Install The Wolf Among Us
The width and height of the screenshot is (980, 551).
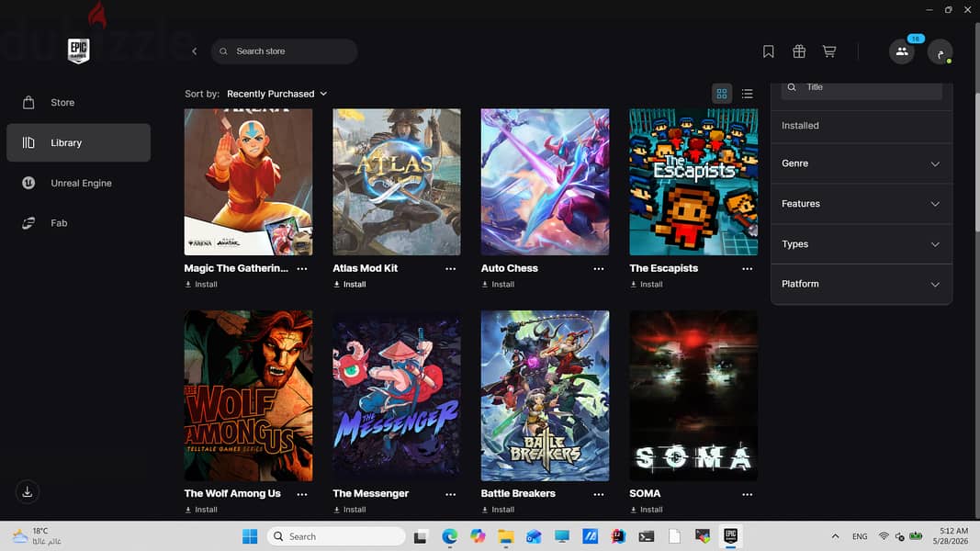coord(201,510)
